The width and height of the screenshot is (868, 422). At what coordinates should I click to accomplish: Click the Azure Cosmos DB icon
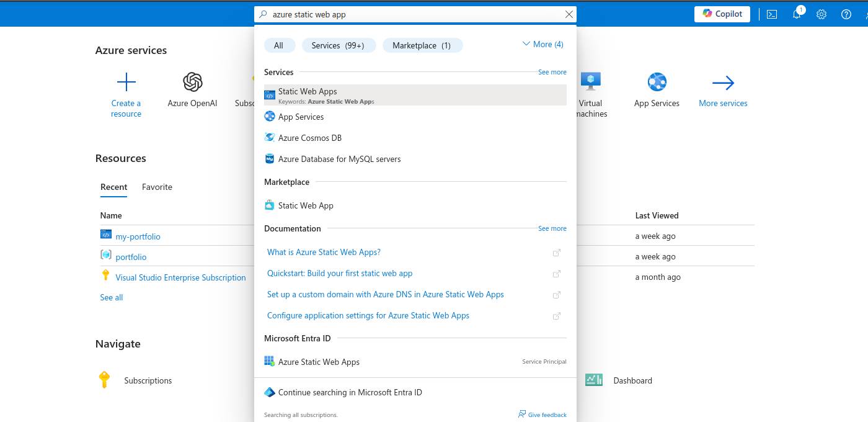[270, 137]
